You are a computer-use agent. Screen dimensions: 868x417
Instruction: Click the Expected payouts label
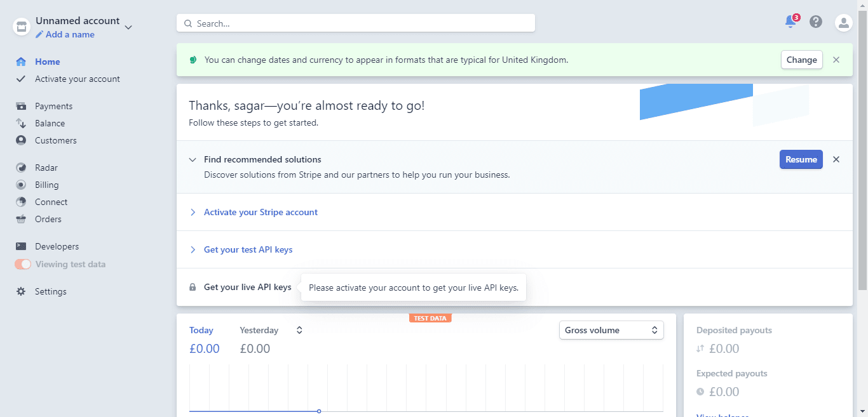pos(732,373)
